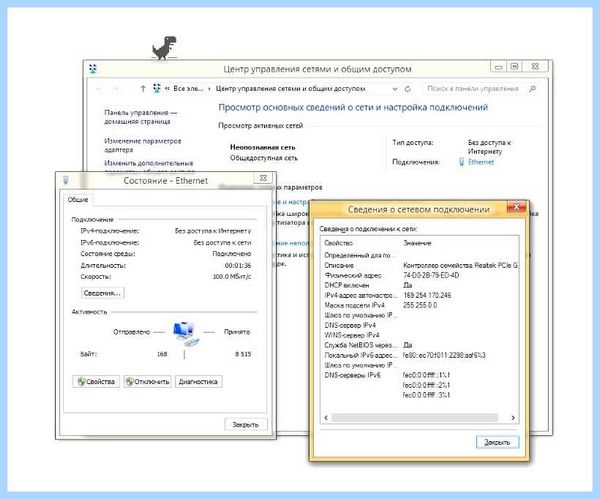Select the 'Общие' tab in Ethernet status

(x=78, y=199)
